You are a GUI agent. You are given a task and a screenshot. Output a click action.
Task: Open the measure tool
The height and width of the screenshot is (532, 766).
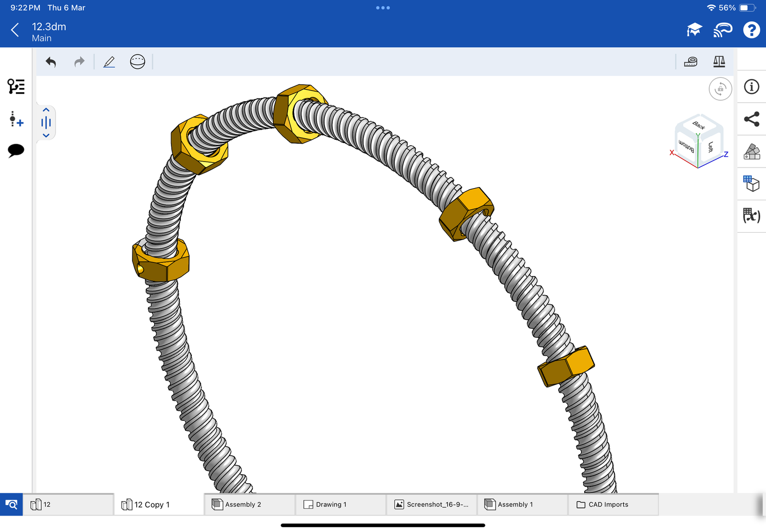pyautogui.click(x=691, y=62)
